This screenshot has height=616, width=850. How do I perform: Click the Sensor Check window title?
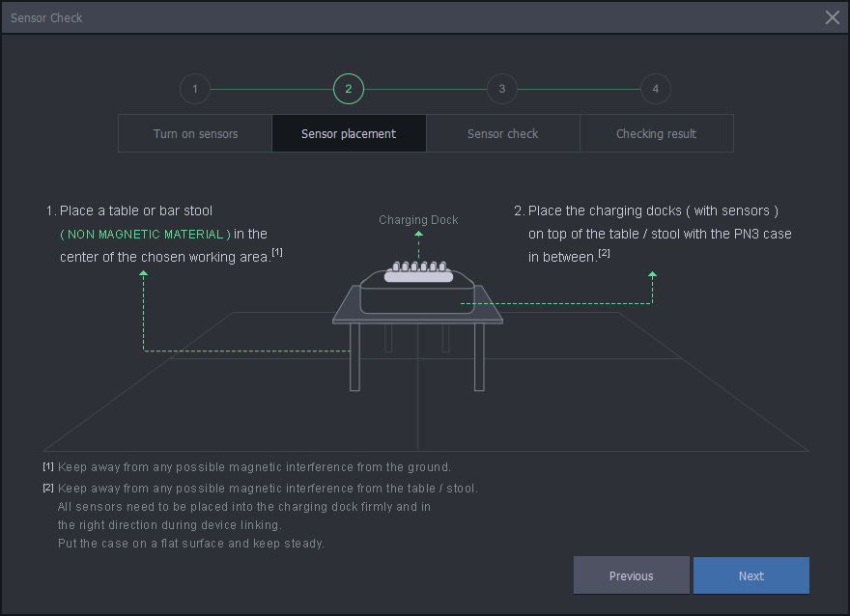(46, 18)
